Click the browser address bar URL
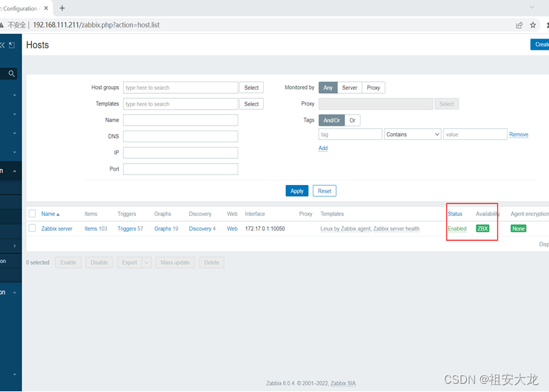The image size is (549, 392). 96,25
